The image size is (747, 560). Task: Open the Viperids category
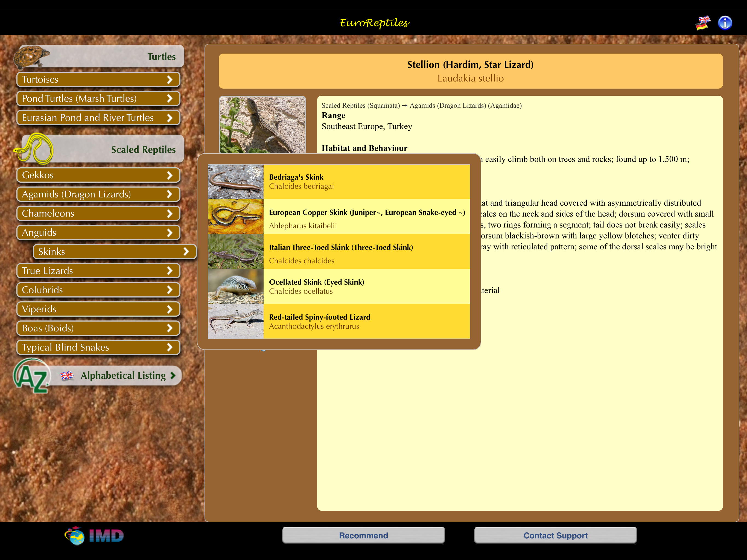click(x=98, y=309)
